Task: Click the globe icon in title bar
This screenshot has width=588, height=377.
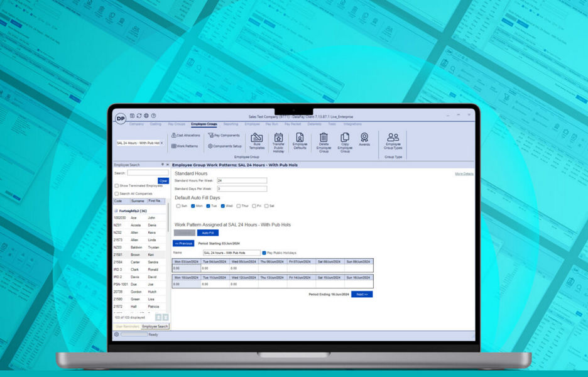Action: (146, 116)
